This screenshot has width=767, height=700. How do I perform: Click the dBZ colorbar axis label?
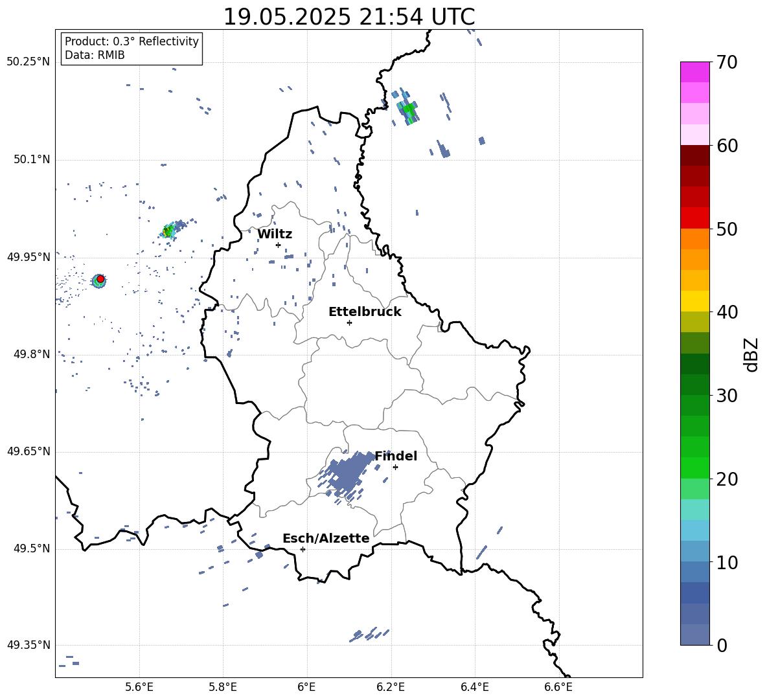pos(751,354)
